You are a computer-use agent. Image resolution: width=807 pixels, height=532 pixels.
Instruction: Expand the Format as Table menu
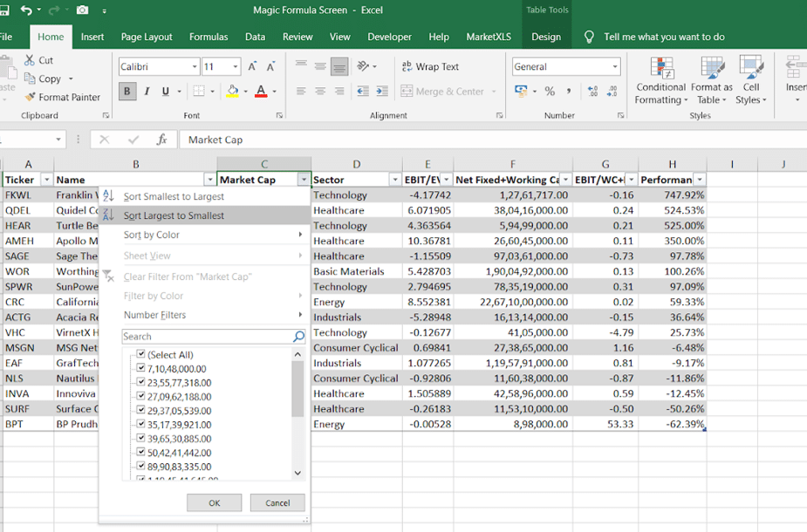(x=711, y=81)
